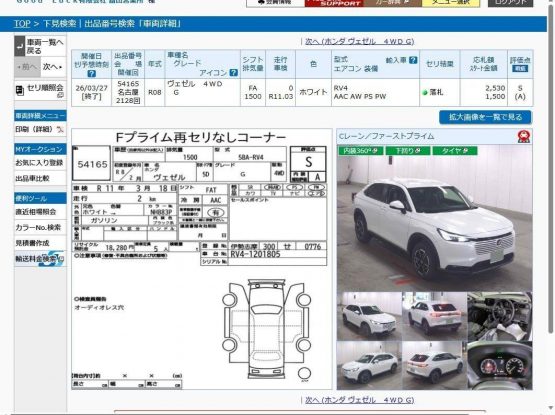
Task: Click 拡大画像を一覧で見る button
Action: click(485, 117)
